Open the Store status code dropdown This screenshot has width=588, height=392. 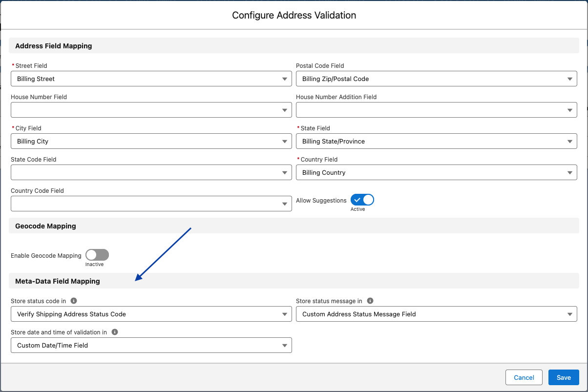pos(151,314)
